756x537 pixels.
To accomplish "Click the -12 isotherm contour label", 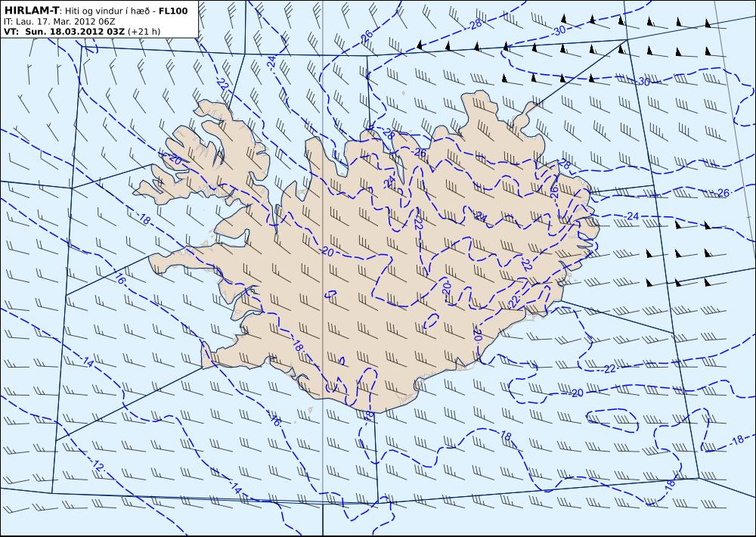I will [x=98, y=466].
